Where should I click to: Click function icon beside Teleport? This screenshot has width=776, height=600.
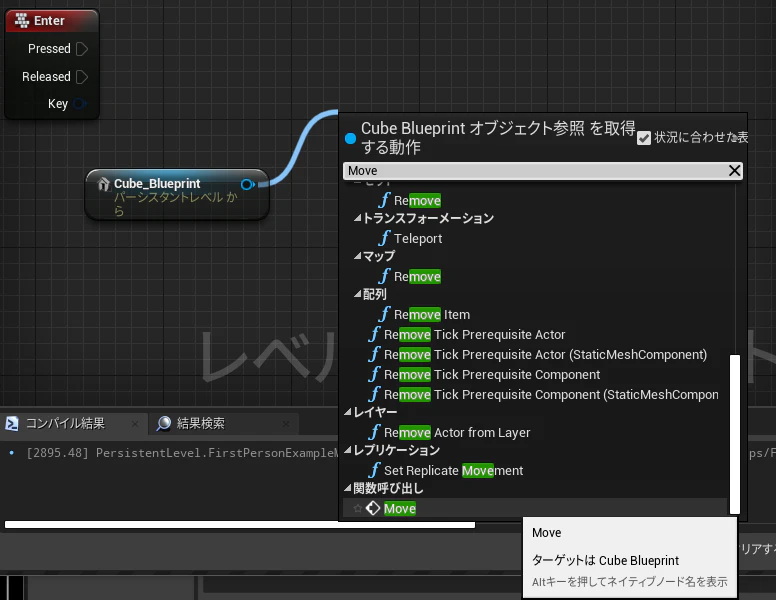384,238
